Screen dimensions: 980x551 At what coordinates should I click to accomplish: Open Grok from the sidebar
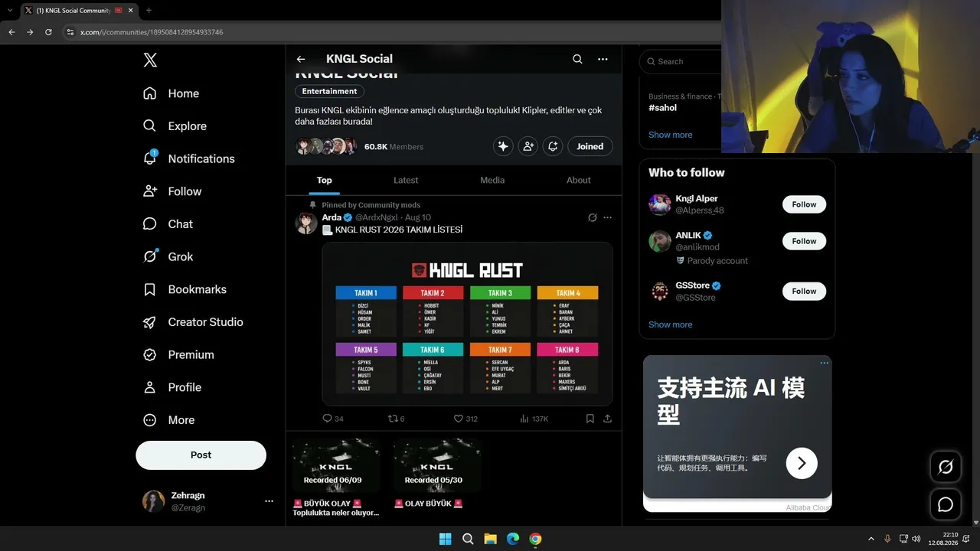168,256
